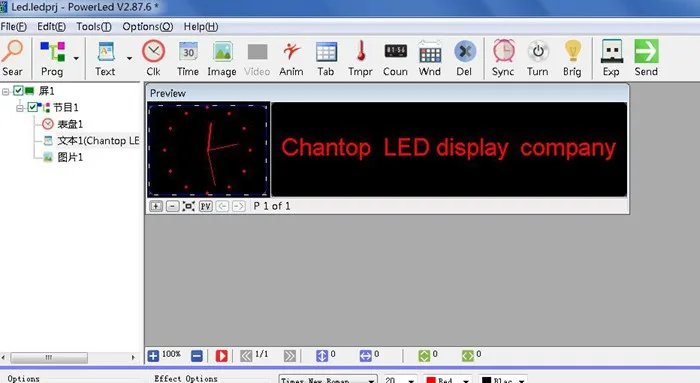Click the Video toolbar icon

pos(257,58)
